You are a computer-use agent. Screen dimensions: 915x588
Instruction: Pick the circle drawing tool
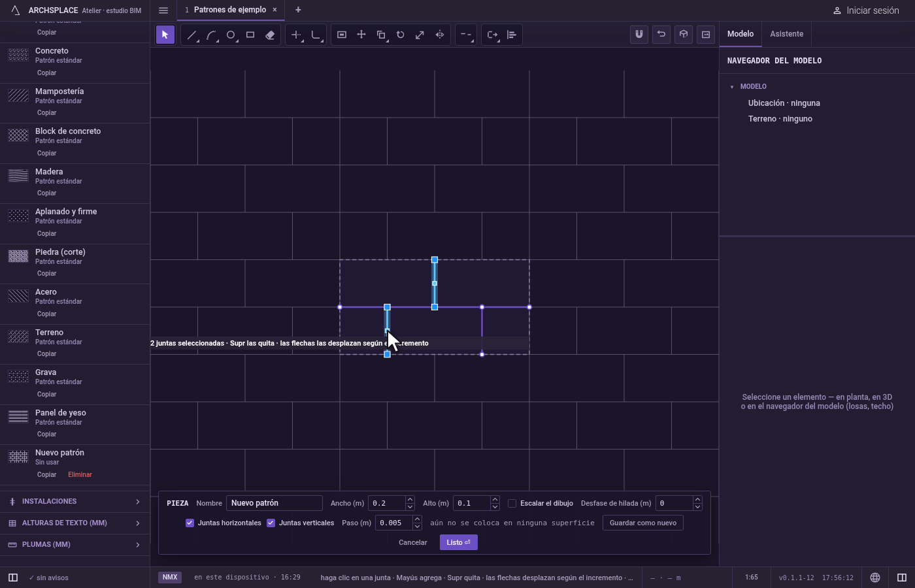pyautogui.click(x=231, y=35)
